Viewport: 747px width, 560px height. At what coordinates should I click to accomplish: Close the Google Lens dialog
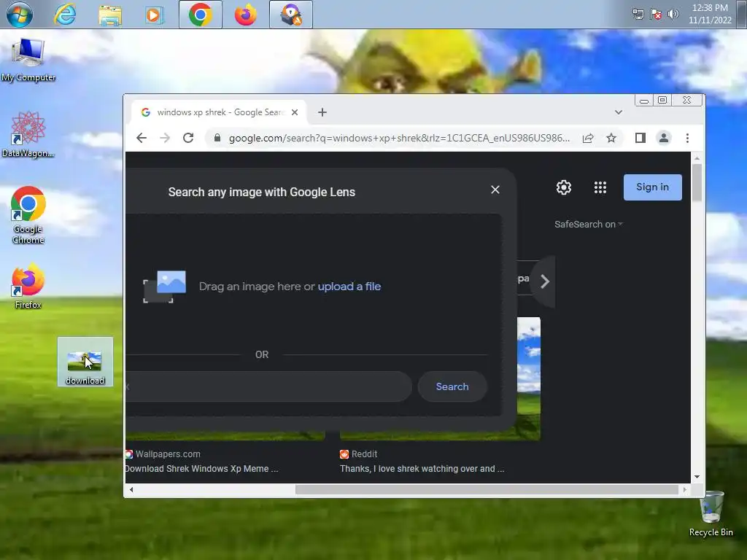[495, 190]
